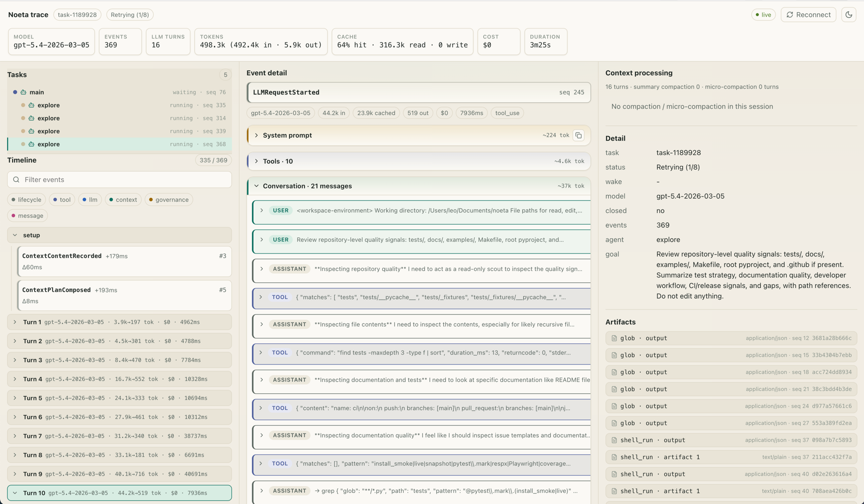Expand Turn 4 in the timeline
The height and width of the screenshot is (504, 864).
coord(120,379)
